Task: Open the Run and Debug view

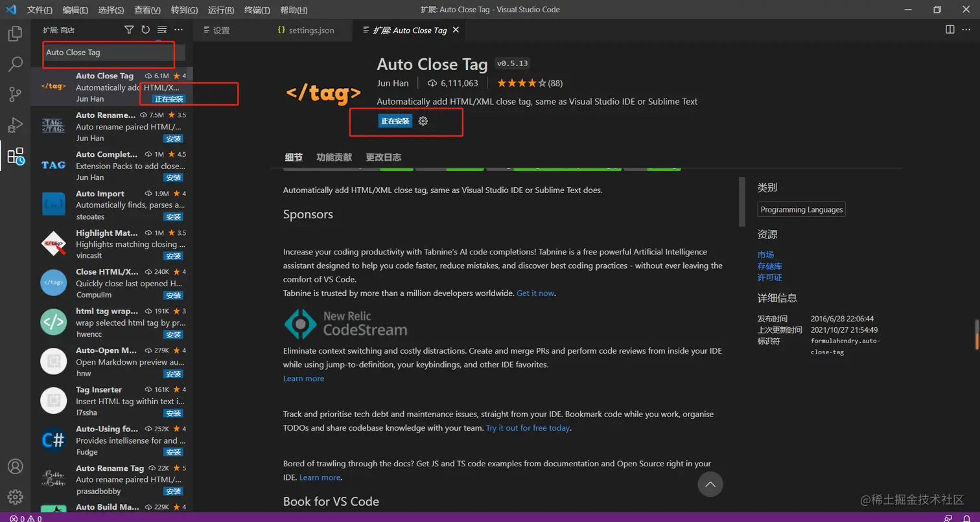Action: pos(15,124)
